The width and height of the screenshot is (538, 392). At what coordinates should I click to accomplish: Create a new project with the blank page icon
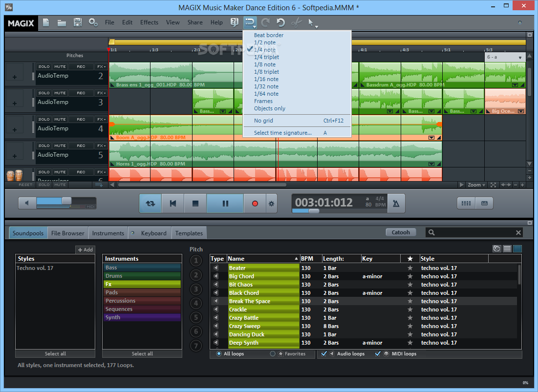pos(46,22)
